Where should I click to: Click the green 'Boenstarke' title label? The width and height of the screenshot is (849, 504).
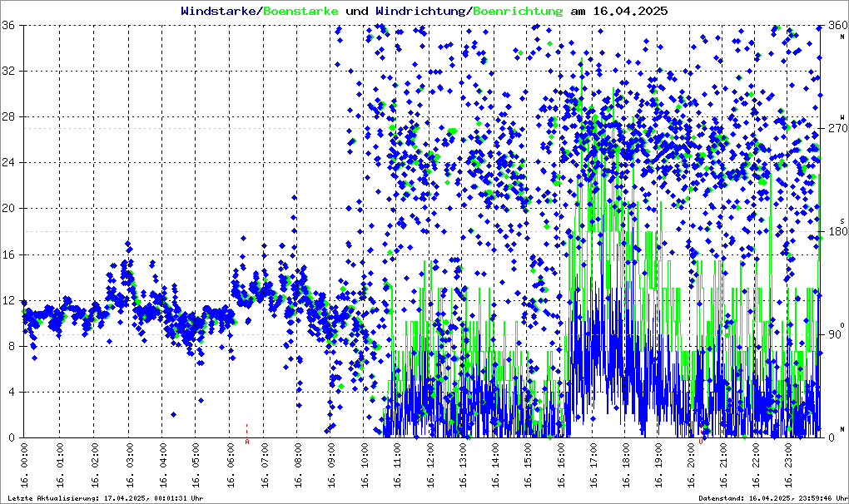300,12
